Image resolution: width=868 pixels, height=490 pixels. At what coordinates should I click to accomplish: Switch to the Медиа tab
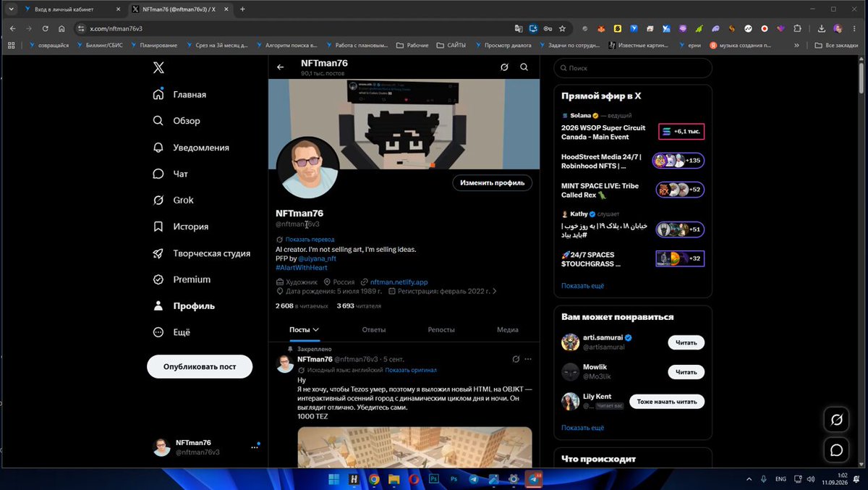click(x=508, y=329)
